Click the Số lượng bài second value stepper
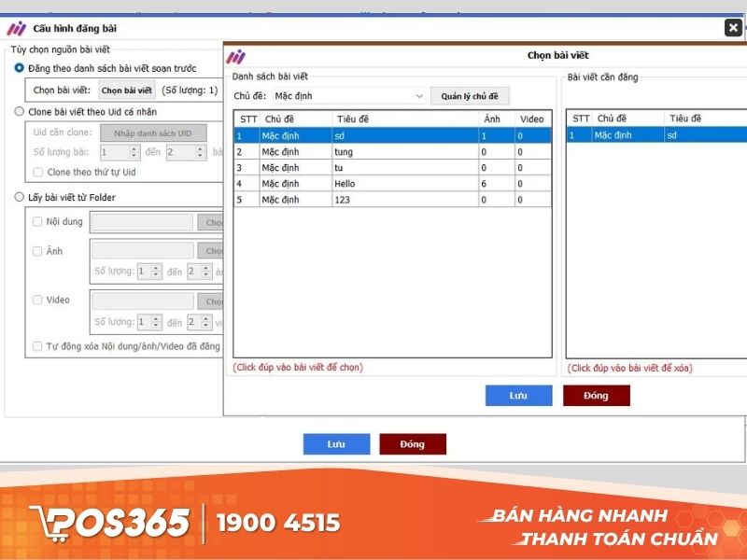The image size is (747, 560). click(200, 152)
